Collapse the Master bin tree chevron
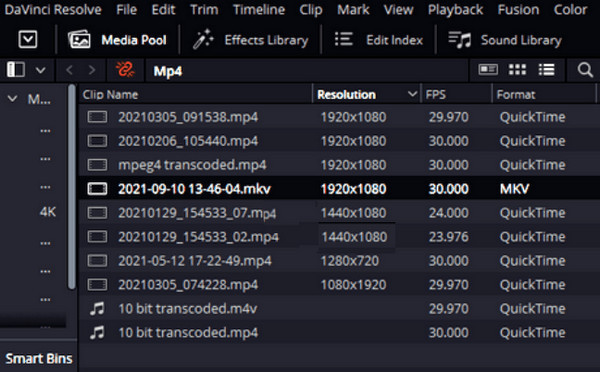Screen dimensions: 600x372 pos(13,99)
